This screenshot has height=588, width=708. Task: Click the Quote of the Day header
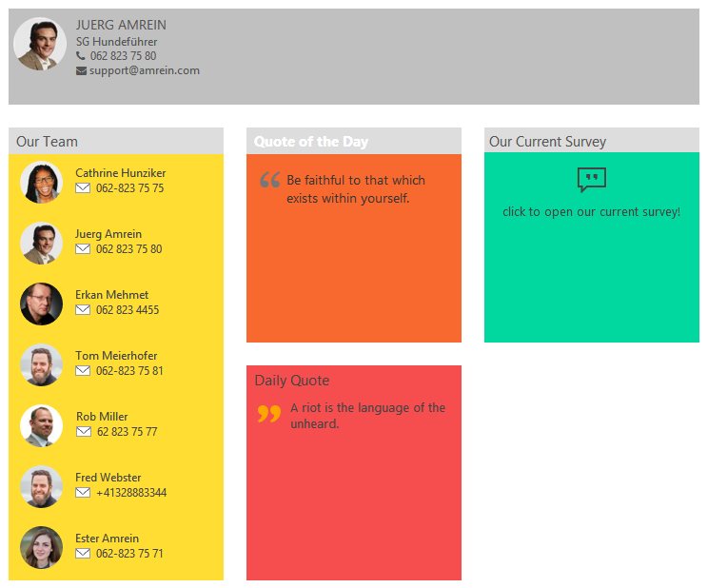(x=311, y=142)
